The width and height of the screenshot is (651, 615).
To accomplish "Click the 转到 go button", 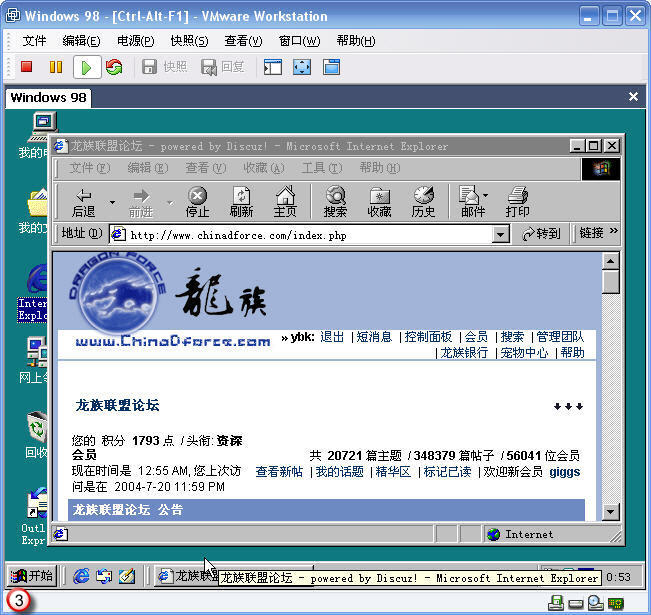I will point(541,234).
